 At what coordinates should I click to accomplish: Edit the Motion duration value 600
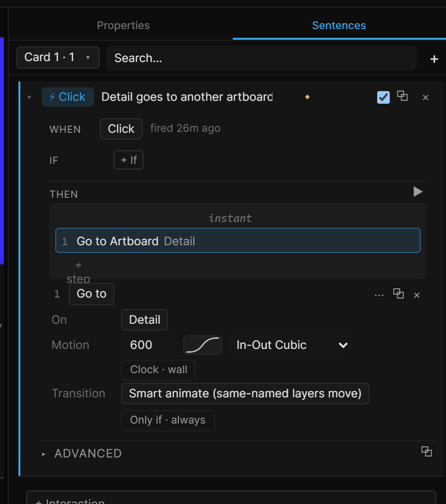point(141,345)
